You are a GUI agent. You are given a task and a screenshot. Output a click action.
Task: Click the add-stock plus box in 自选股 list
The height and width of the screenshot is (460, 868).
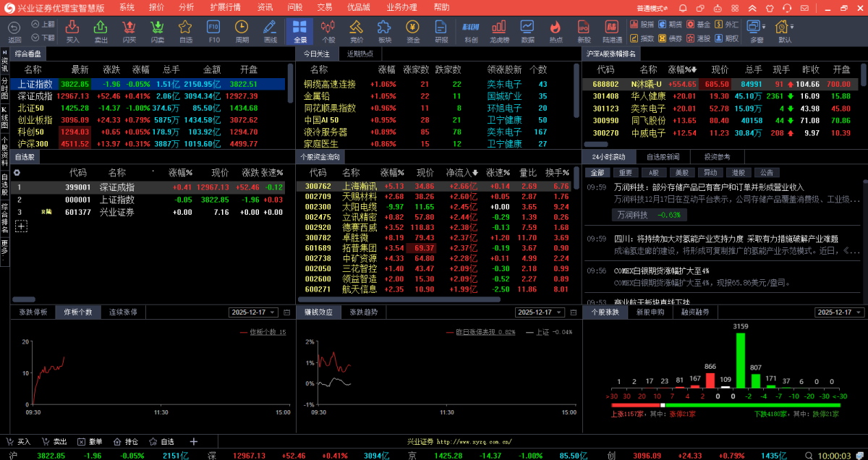click(x=21, y=226)
